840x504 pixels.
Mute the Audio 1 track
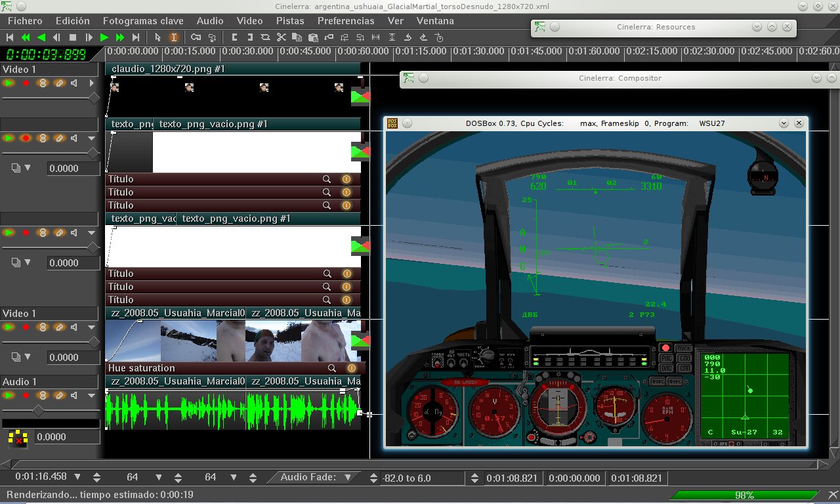75,396
